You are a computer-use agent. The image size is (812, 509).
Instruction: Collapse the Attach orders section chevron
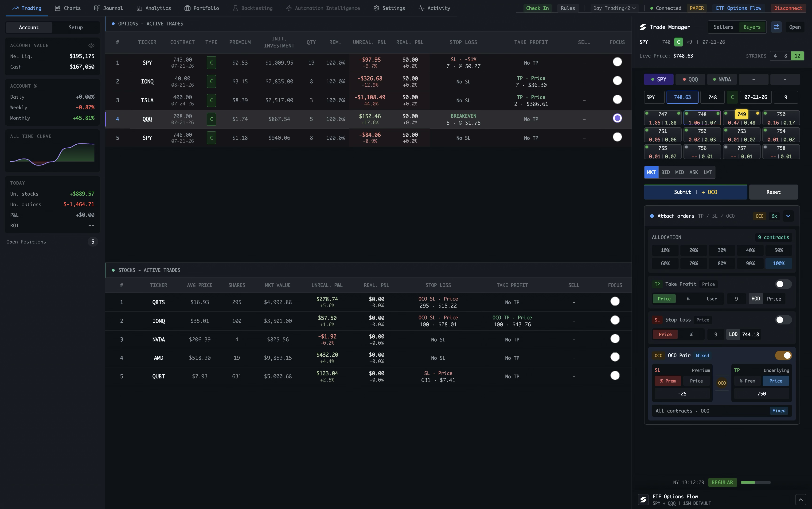click(x=788, y=216)
